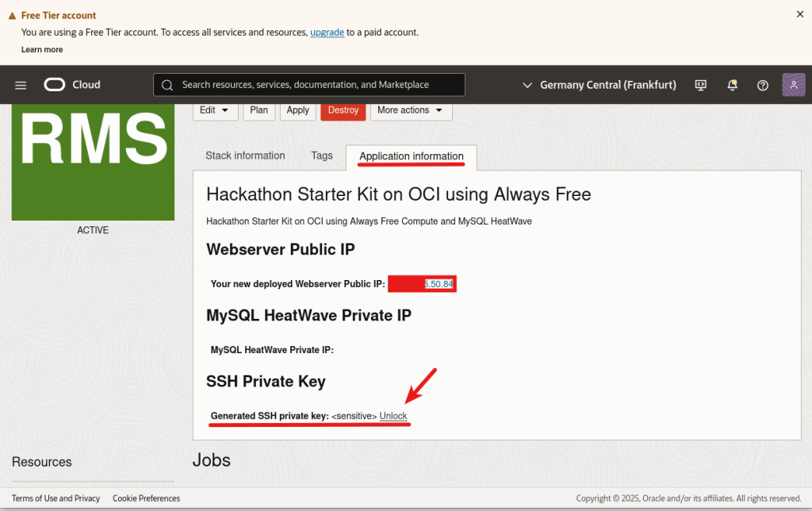This screenshot has width=812, height=511.
Task: Click the Plan button
Action: click(259, 110)
